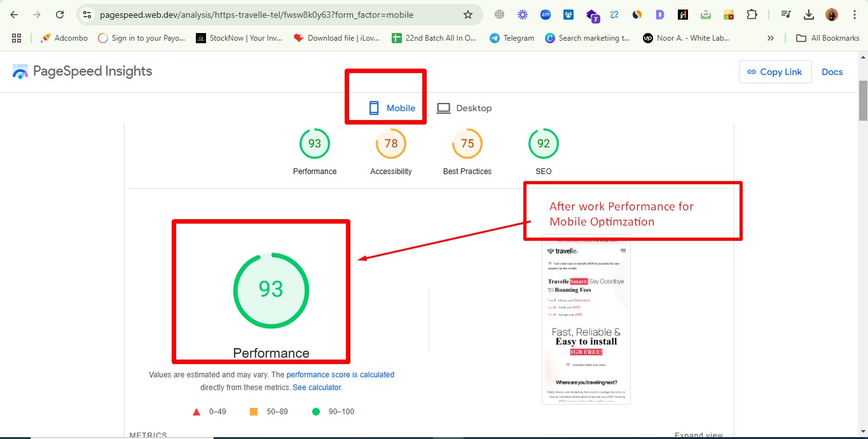Open the Docs link

click(x=832, y=72)
